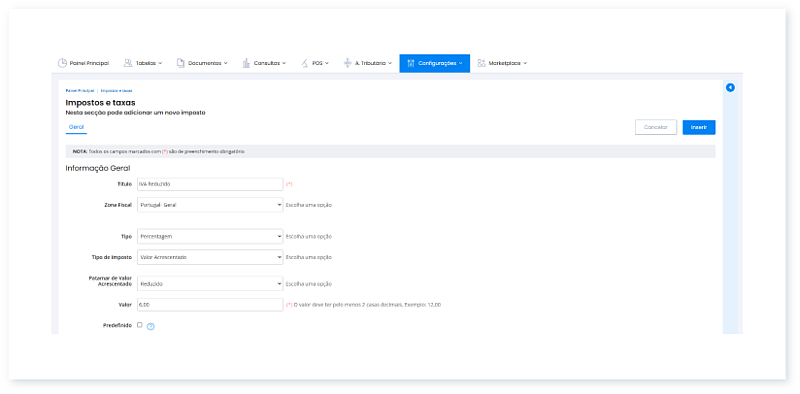Open the Zona Fiscal dropdown
The image size is (800, 394).
210,205
